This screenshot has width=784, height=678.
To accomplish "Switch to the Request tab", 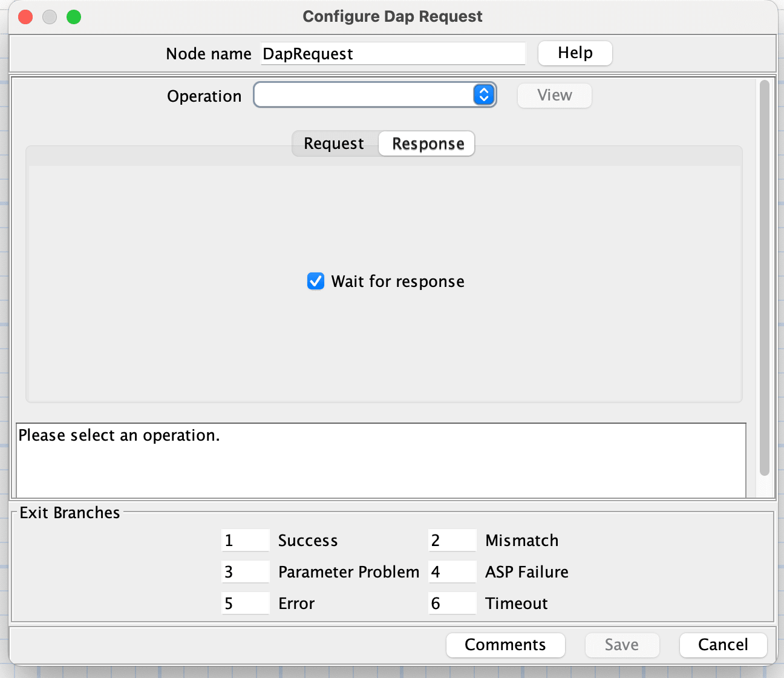I will (334, 143).
